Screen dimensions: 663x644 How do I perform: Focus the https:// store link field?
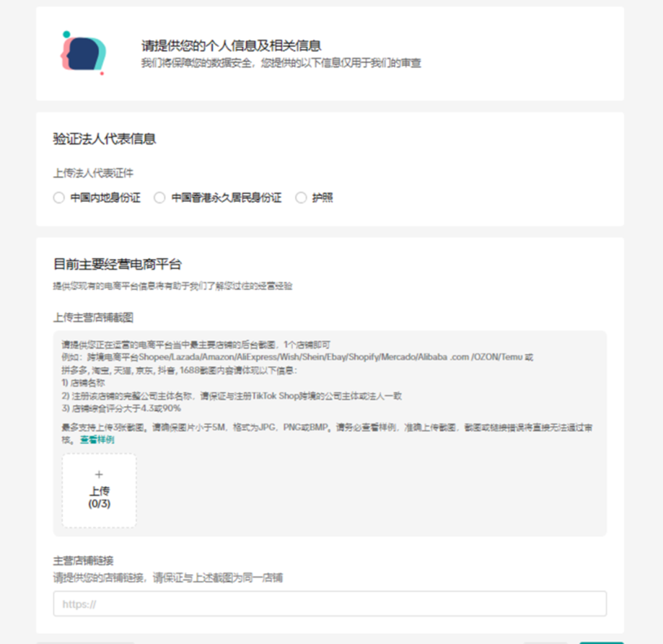click(x=330, y=604)
